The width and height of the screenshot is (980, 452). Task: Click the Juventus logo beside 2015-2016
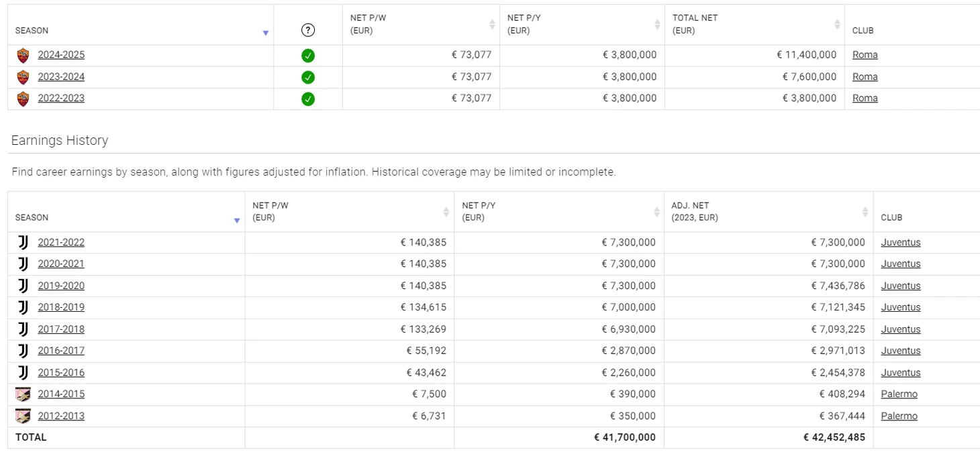[23, 373]
